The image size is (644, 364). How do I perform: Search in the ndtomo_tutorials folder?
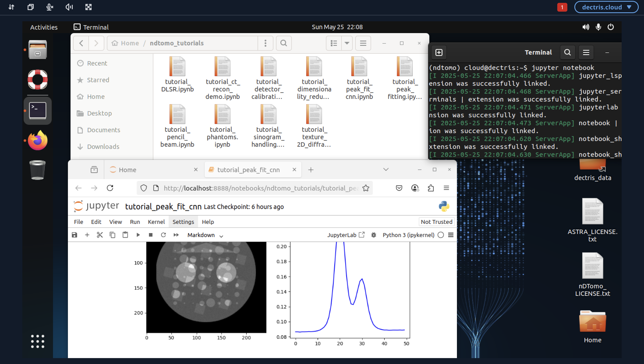pos(283,43)
